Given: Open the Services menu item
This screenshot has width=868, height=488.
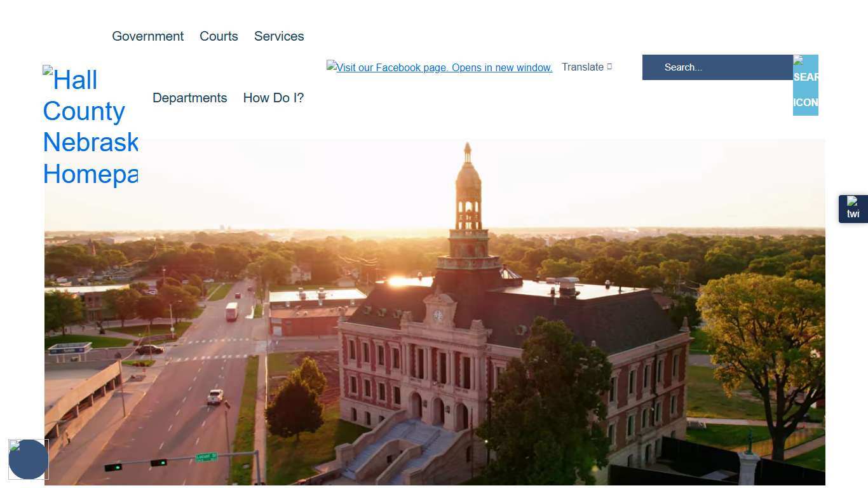Looking at the screenshot, I should point(279,36).
